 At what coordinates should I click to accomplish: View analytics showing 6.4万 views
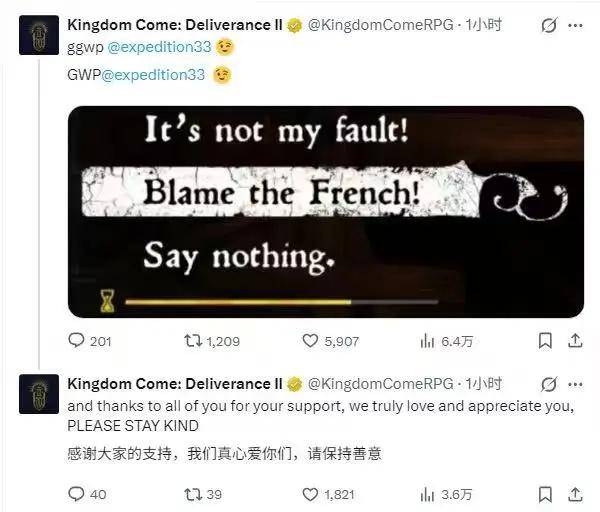[x=446, y=341]
